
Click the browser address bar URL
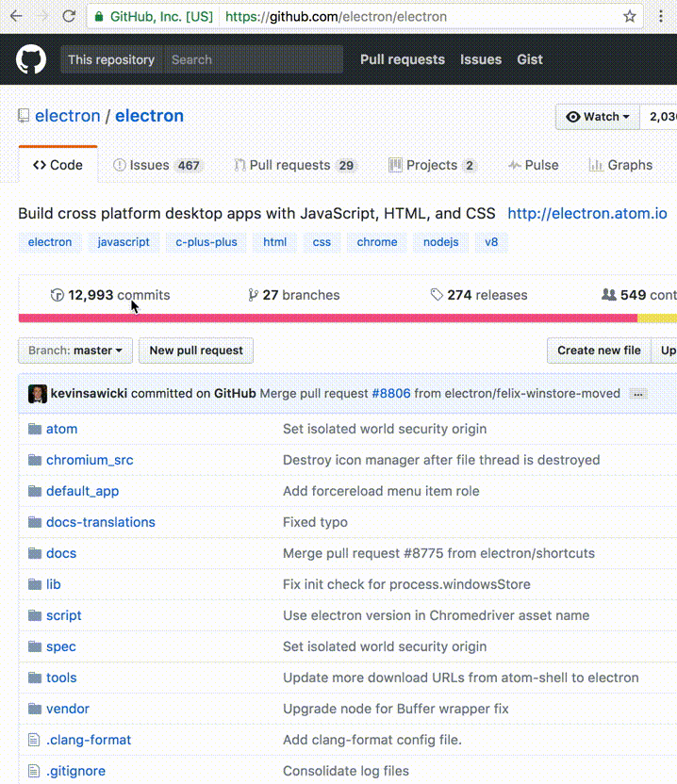tap(337, 17)
